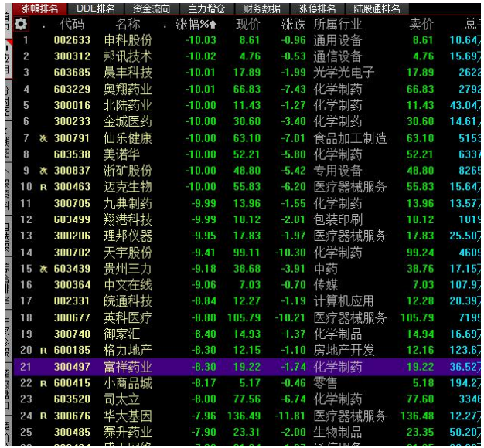The width and height of the screenshot is (484, 448).
Task: Select the 英科医疗 stock name
Action: tap(128, 318)
